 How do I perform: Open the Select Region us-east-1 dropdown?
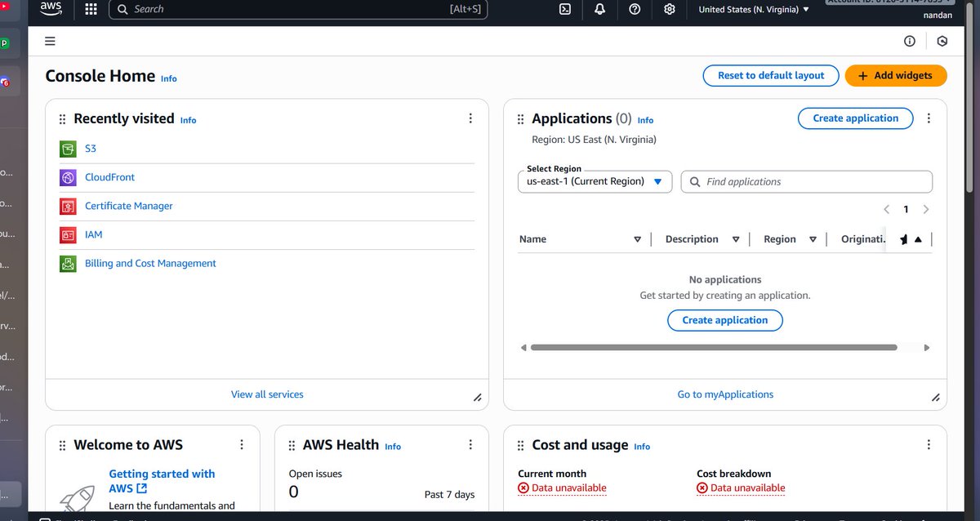(x=595, y=181)
